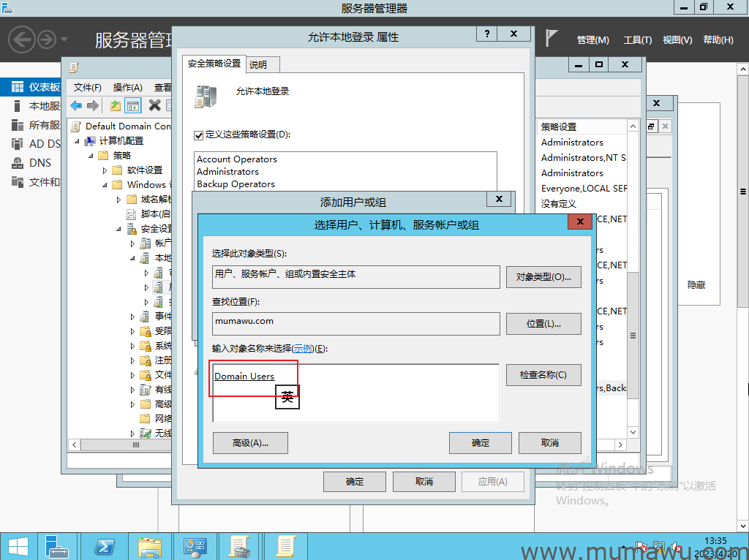The height and width of the screenshot is (560, 749).
Task: Open the 工具(T) menu in Server Manager
Action: [x=637, y=40]
